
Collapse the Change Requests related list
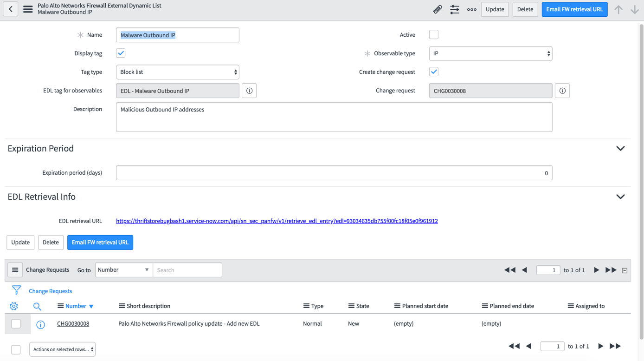point(625,270)
